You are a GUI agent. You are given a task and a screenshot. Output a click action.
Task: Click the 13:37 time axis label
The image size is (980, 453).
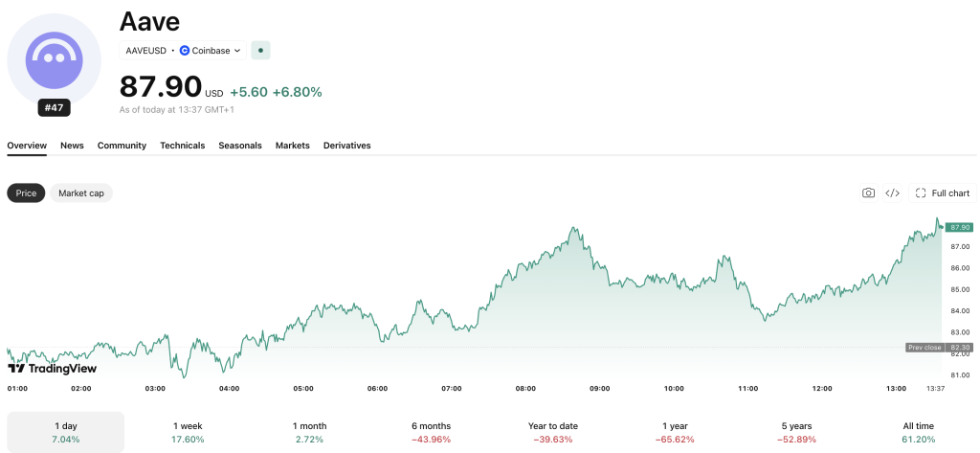pos(936,389)
